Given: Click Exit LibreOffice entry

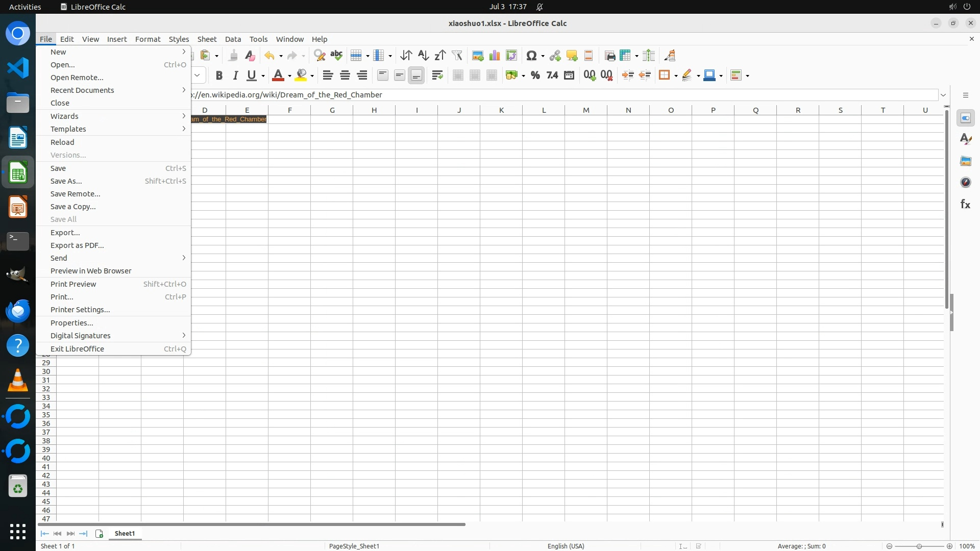Looking at the screenshot, I should click(77, 349).
